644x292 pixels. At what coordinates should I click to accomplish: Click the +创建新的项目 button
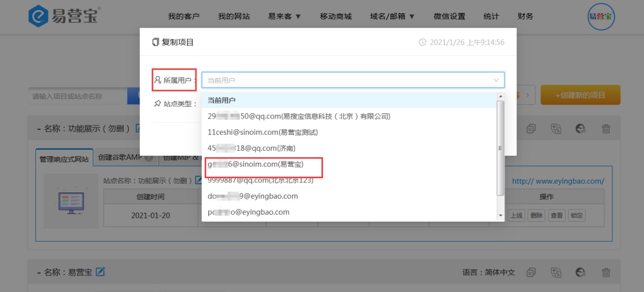pyautogui.click(x=580, y=95)
